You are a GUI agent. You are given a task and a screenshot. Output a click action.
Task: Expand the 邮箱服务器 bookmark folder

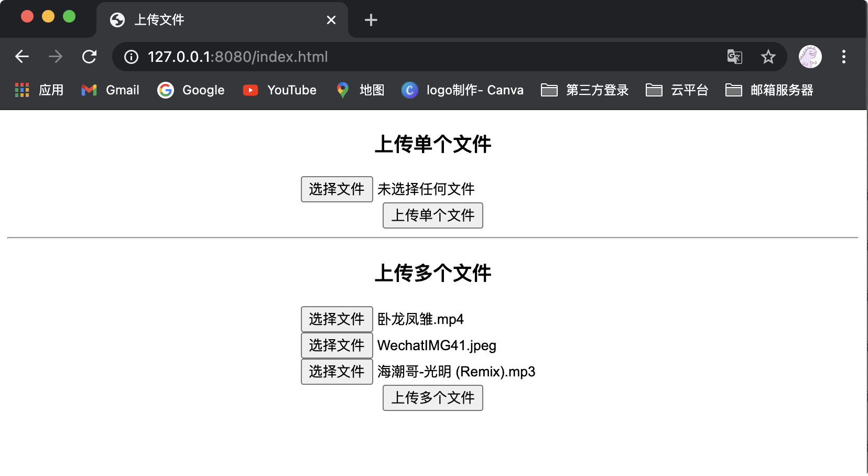(769, 90)
